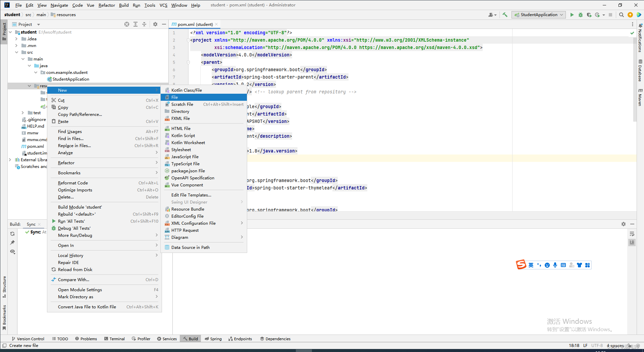Toggle the view options eye in Build panel
644x352 pixels.
[x=12, y=252]
